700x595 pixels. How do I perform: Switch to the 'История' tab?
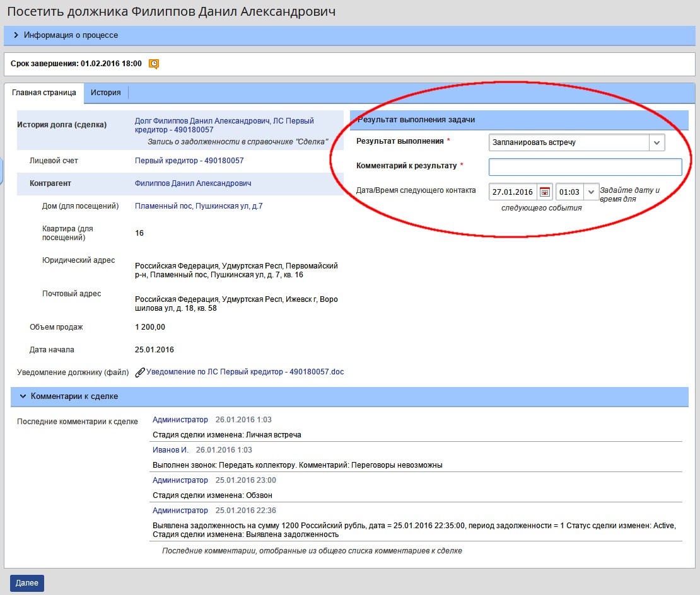pyautogui.click(x=105, y=93)
